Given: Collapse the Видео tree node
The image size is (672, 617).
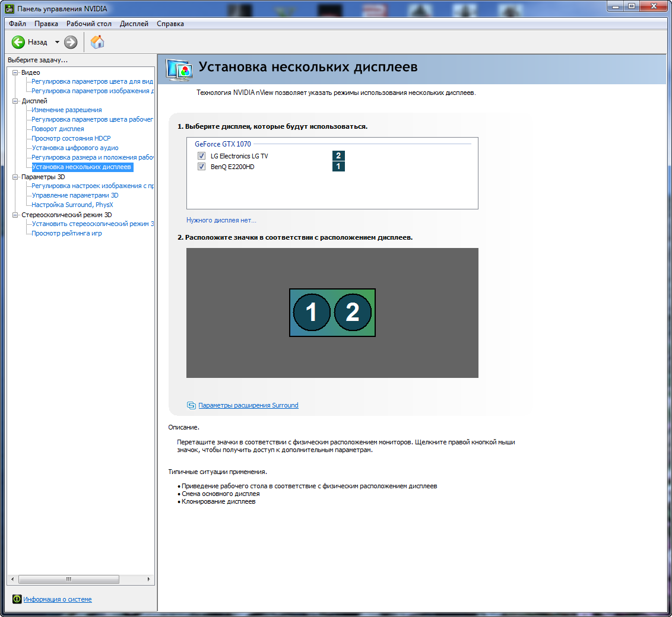Looking at the screenshot, I should pos(15,72).
